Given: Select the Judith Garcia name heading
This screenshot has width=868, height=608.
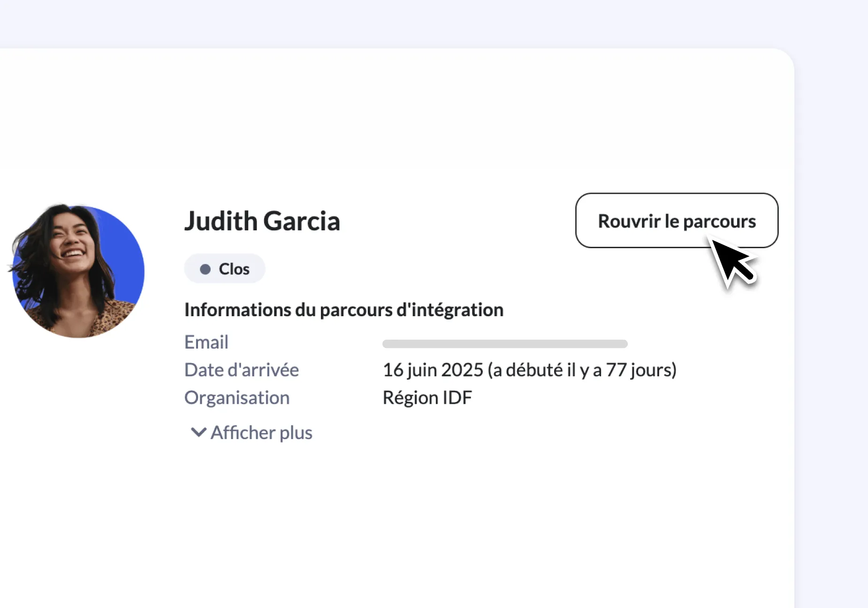Looking at the screenshot, I should [x=262, y=221].
